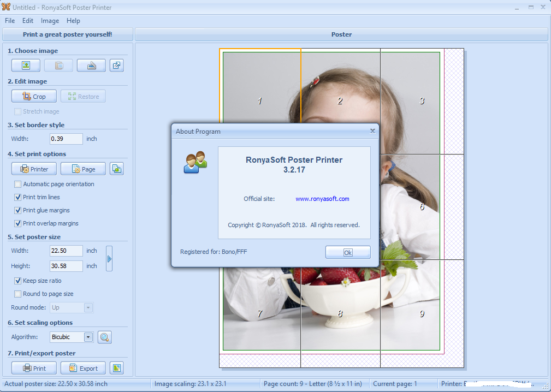Open the Bicubic algorithm dropdown
The image size is (551, 392).
tap(88, 337)
